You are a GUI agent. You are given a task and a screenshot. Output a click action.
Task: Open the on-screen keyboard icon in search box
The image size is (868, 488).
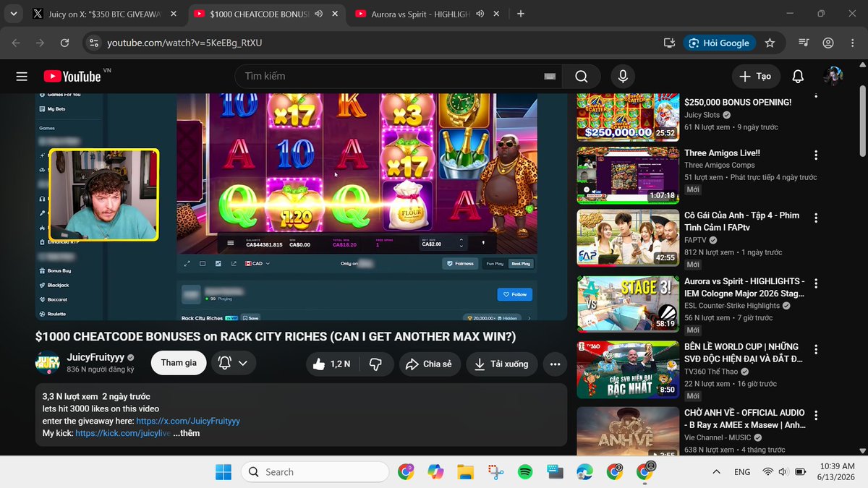click(x=550, y=77)
